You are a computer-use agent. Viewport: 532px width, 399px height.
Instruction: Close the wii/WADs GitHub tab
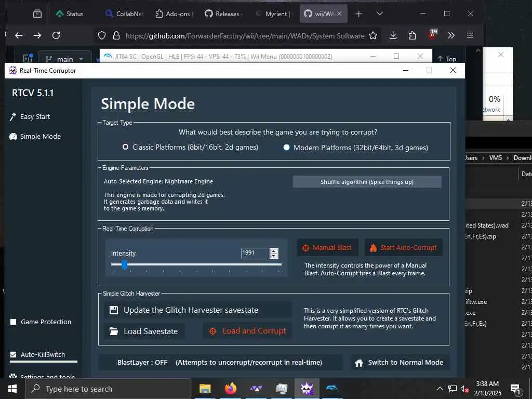coord(339,14)
